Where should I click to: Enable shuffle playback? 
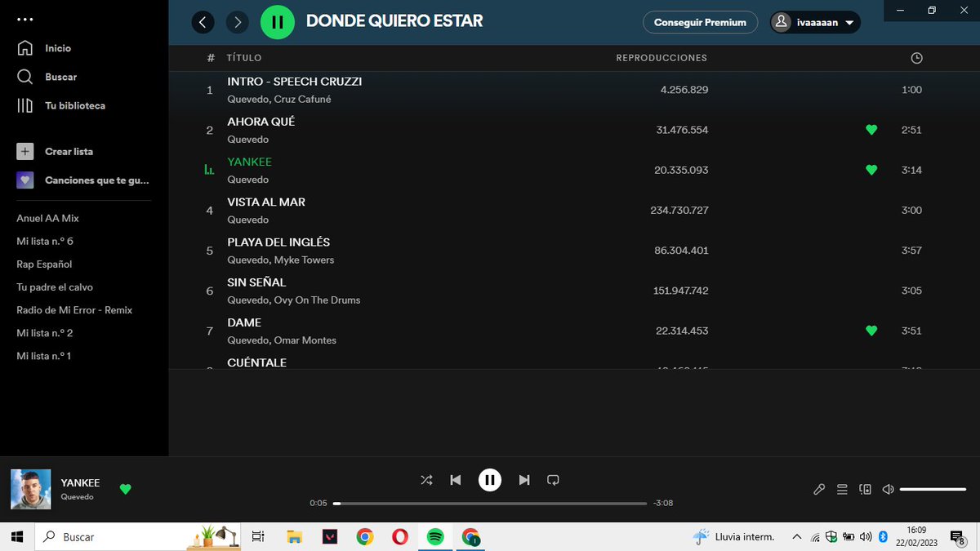click(426, 480)
